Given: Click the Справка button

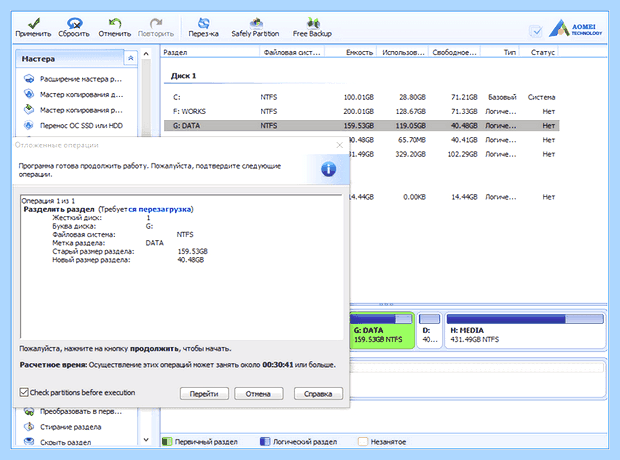Looking at the screenshot, I should pyautogui.click(x=318, y=394).
